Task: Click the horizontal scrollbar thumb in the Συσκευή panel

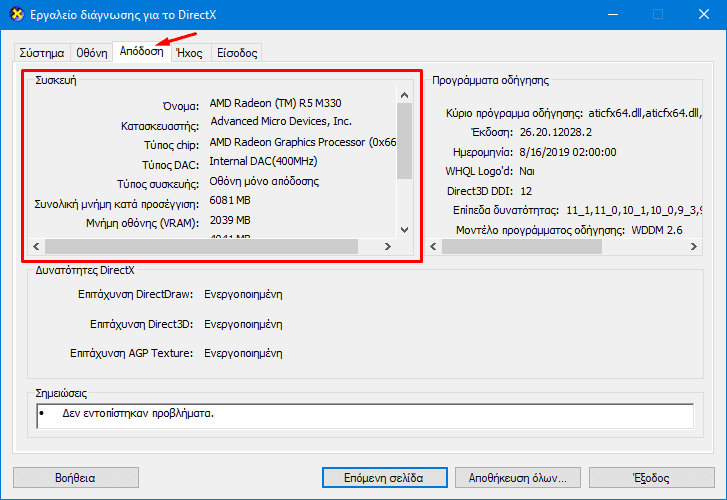Action: pyautogui.click(x=201, y=246)
